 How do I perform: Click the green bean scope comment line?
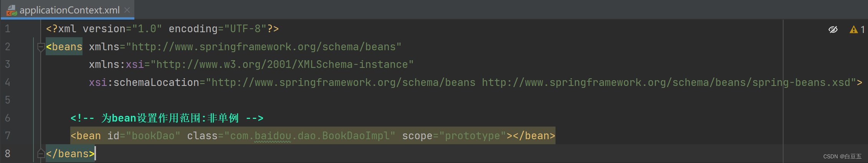click(167, 118)
